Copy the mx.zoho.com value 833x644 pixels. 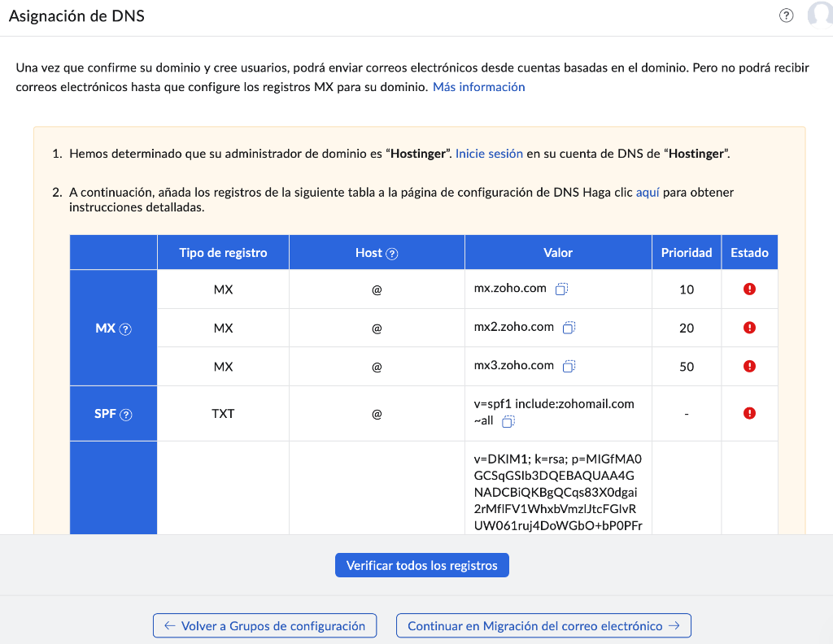562,289
